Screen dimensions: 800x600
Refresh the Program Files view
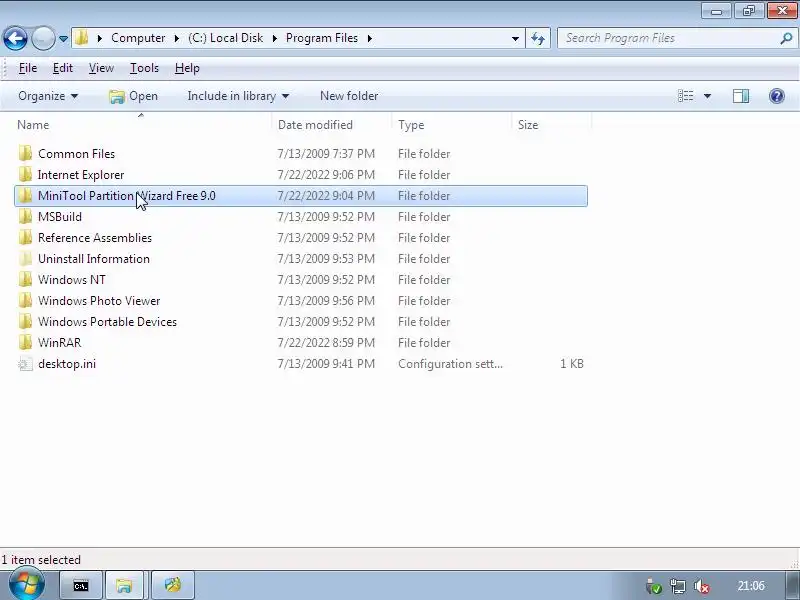click(538, 38)
